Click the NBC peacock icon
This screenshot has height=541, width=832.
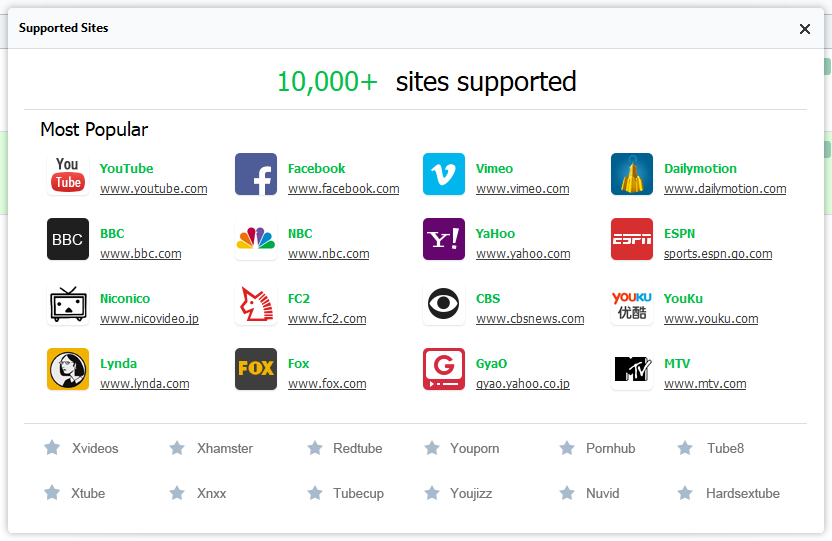(x=256, y=239)
